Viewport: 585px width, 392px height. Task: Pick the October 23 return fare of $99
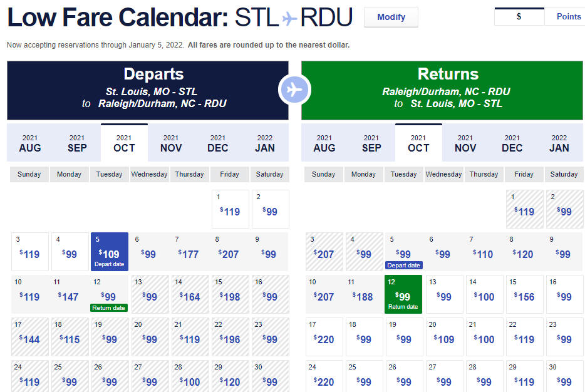click(564, 337)
